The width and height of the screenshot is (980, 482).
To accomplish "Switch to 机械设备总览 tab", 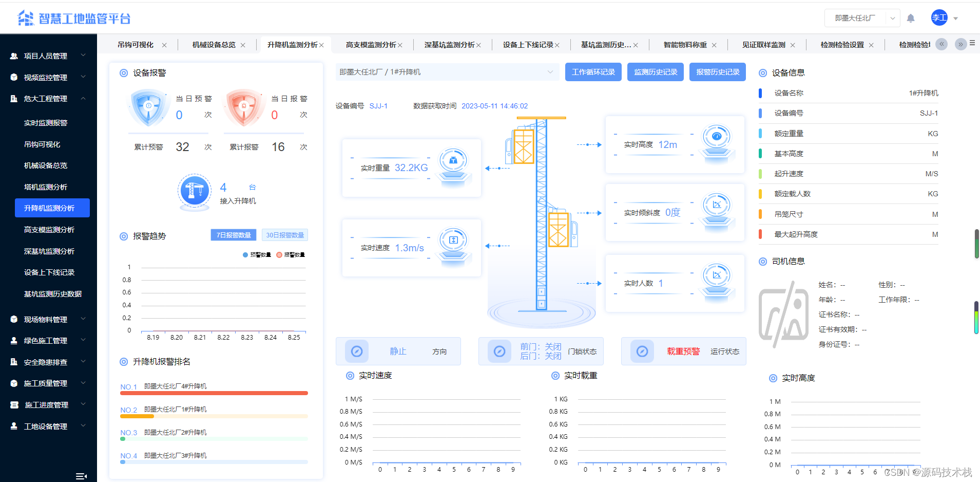I will pos(214,45).
